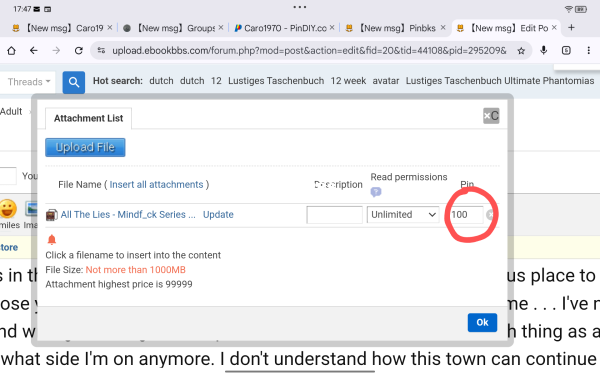
Task: Click the Update link for attachment
Action: pyautogui.click(x=218, y=215)
